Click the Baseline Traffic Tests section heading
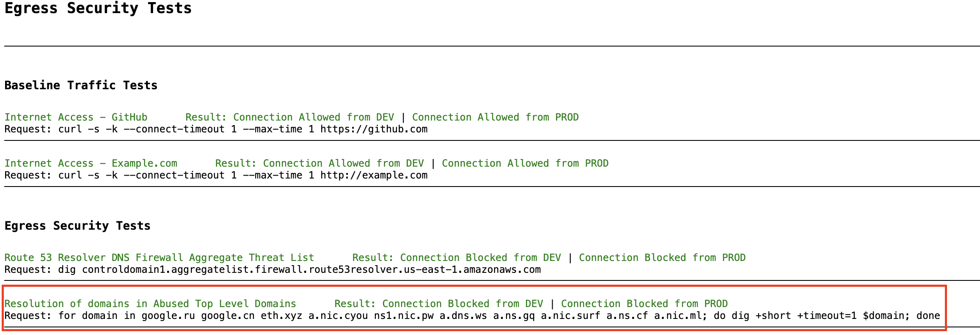This screenshot has height=335, width=980. coord(81,85)
